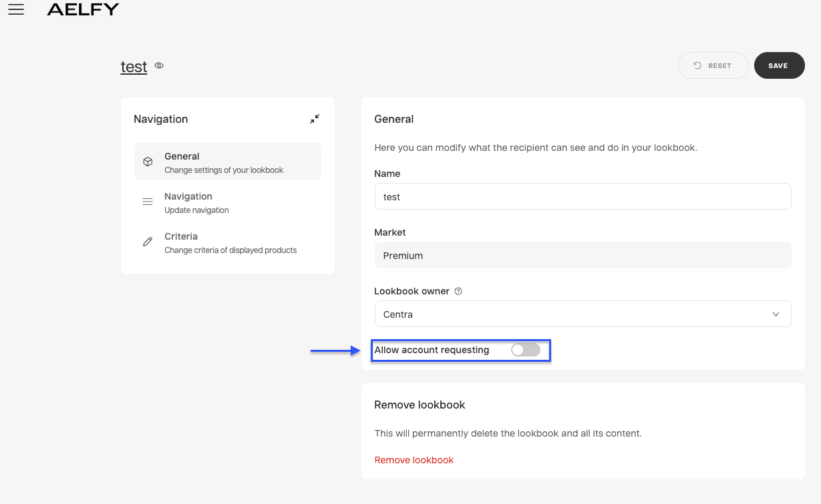Collapse the Navigation panel
Image resolution: width=821 pixels, height=504 pixels.
coord(315,119)
